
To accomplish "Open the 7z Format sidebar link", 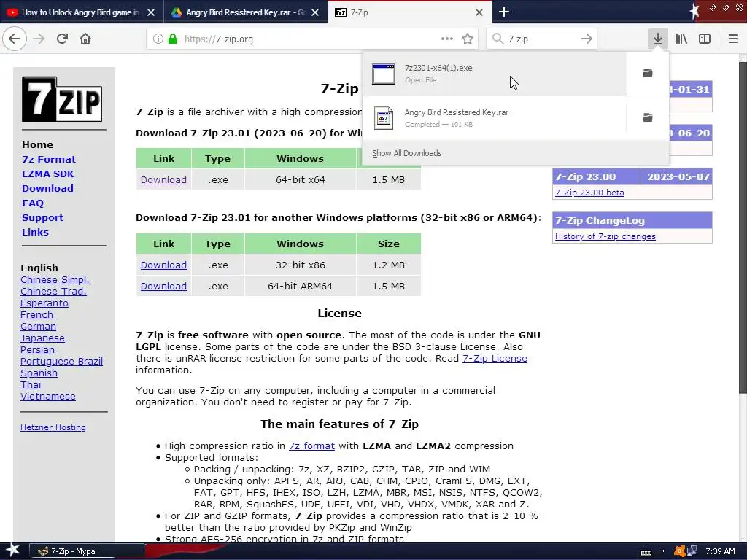I will pyautogui.click(x=49, y=159).
